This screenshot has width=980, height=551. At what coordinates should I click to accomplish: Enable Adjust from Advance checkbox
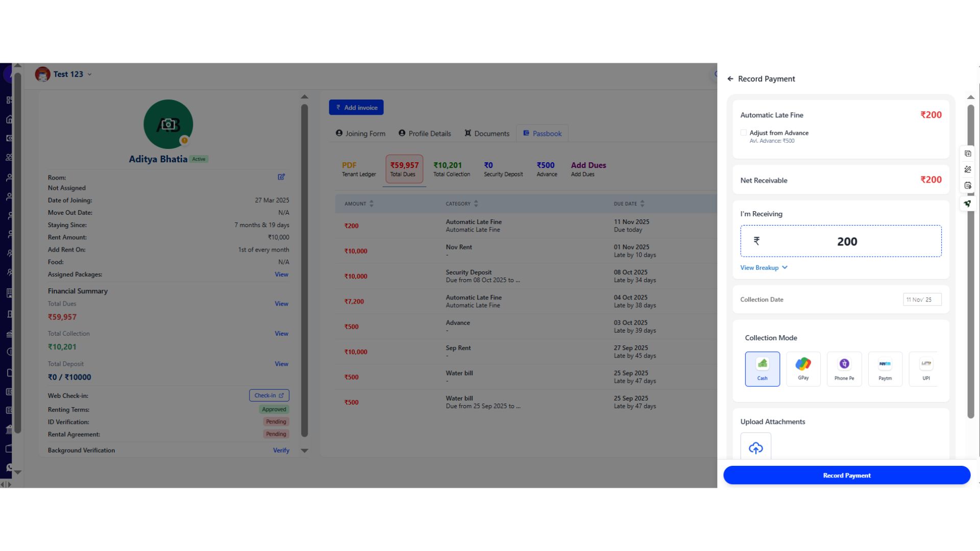click(x=743, y=133)
